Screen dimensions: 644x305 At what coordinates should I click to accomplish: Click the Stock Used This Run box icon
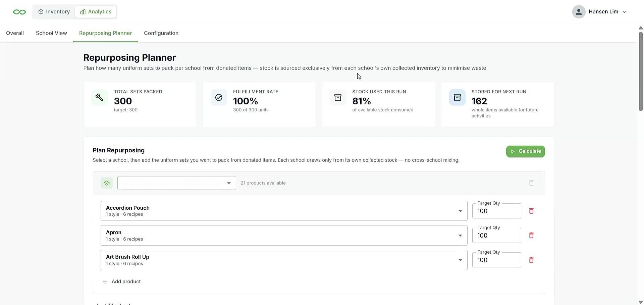point(338,97)
